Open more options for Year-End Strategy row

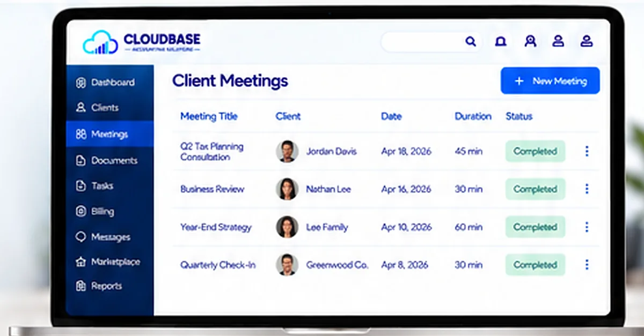click(587, 227)
